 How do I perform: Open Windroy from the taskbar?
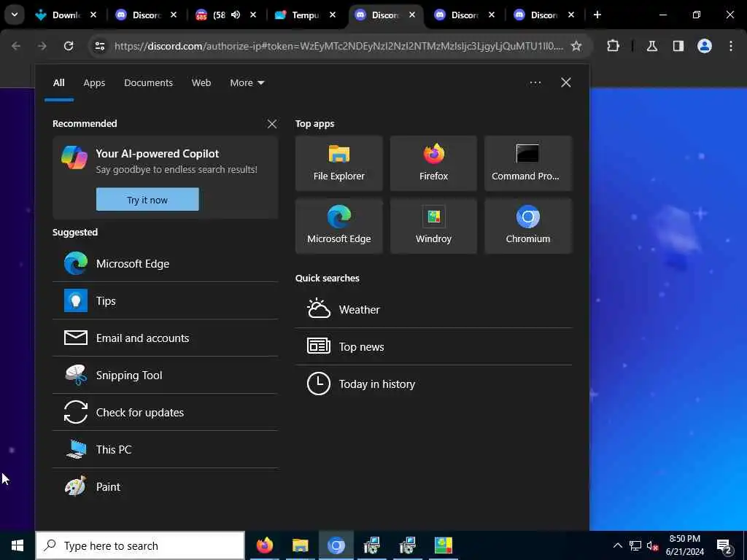tap(443, 545)
